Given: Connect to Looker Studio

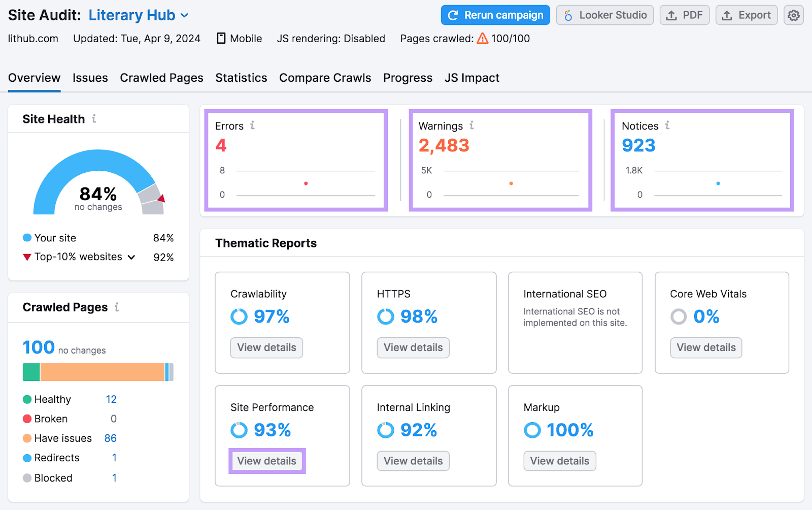Looking at the screenshot, I should (x=604, y=15).
